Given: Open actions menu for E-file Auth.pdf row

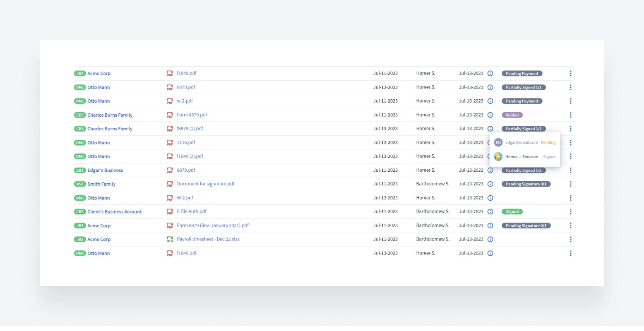Looking at the screenshot, I should 570,212.
